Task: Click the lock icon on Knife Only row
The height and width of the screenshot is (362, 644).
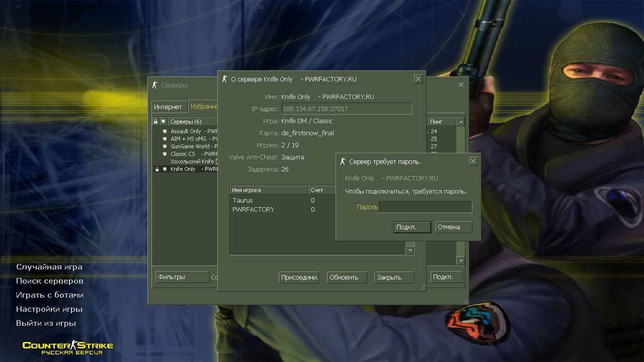Action: [x=157, y=169]
